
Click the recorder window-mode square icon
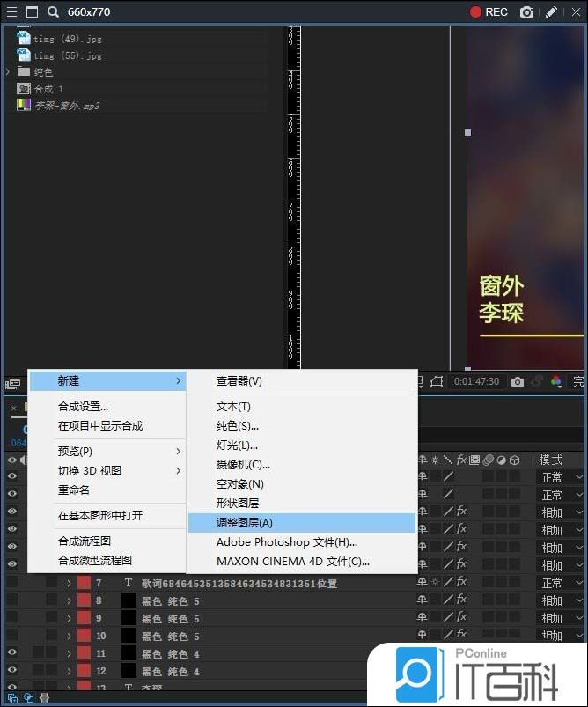point(32,11)
